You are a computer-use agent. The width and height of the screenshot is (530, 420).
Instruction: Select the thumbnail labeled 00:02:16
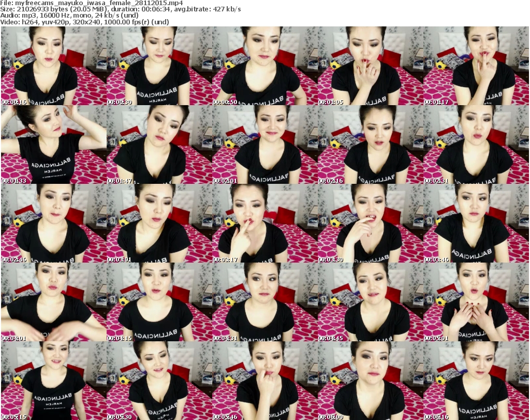(x=371, y=144)
